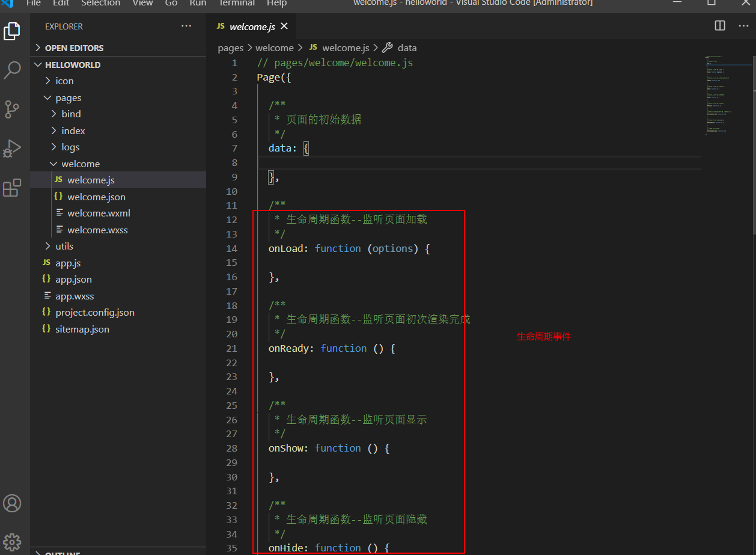Click the JS icon of app.js
Viewport: 756px width, 555px height.
coord(46,263)
